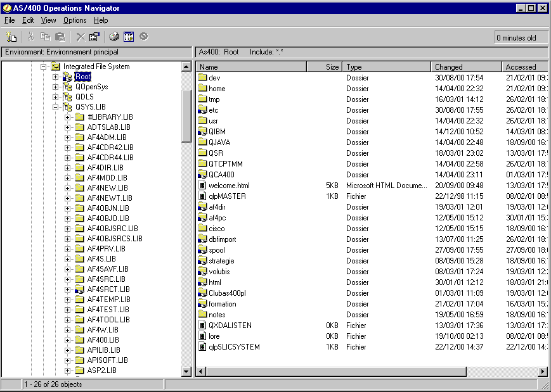Select the Clubas400pl folder name
The image size is (551, 392).
(x=227, y=293)
